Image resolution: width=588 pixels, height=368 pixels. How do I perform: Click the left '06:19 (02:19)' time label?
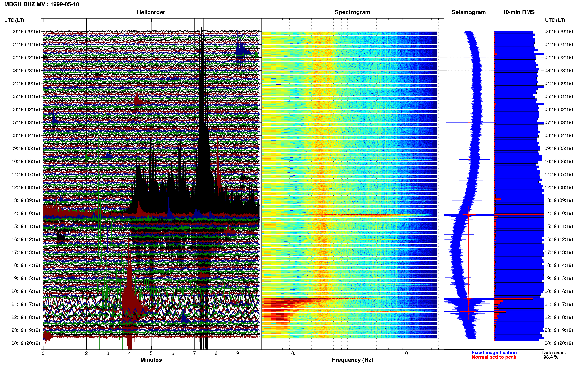[x=26, y=109]
